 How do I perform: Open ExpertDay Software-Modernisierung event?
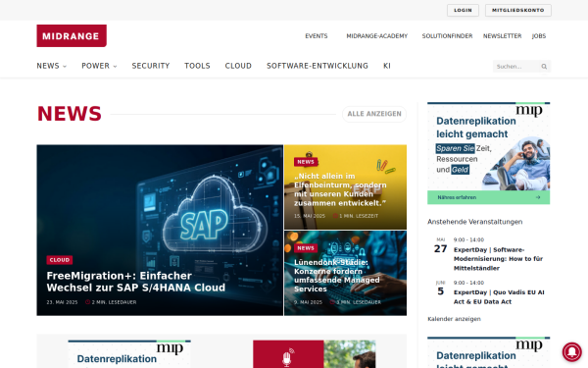pyautogui.click(x=498, y=259)
